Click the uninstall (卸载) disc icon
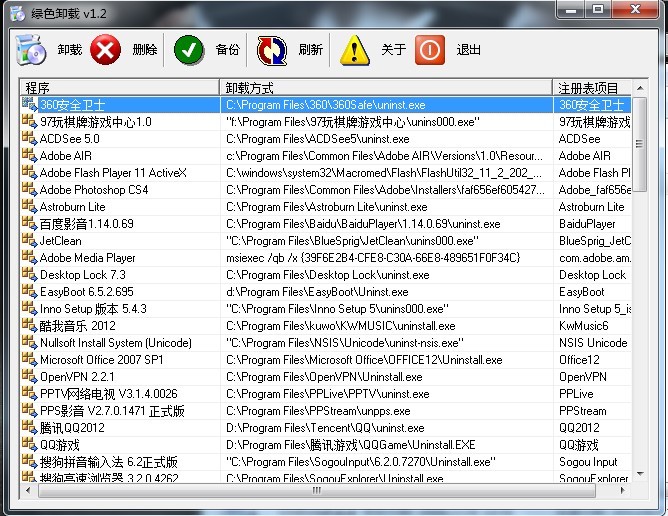 pos(31,49)
